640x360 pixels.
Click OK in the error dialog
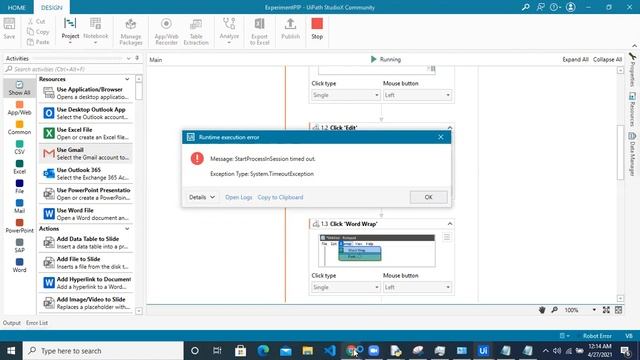pyautogui.click(x=428, y=197)
